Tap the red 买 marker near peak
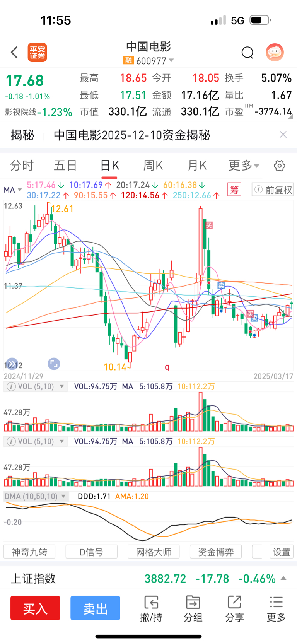The image size is (297, 644). click(x=209, y=225)
